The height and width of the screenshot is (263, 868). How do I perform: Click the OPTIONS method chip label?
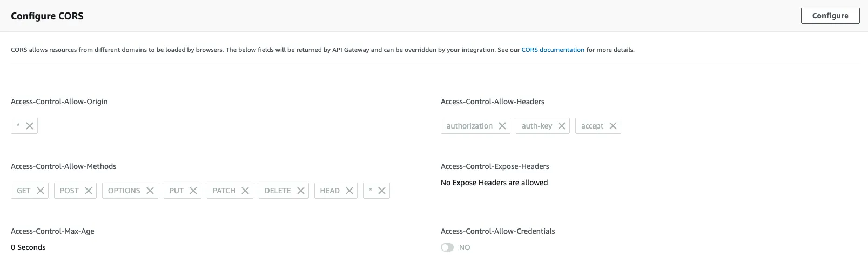tap(124, 191)
